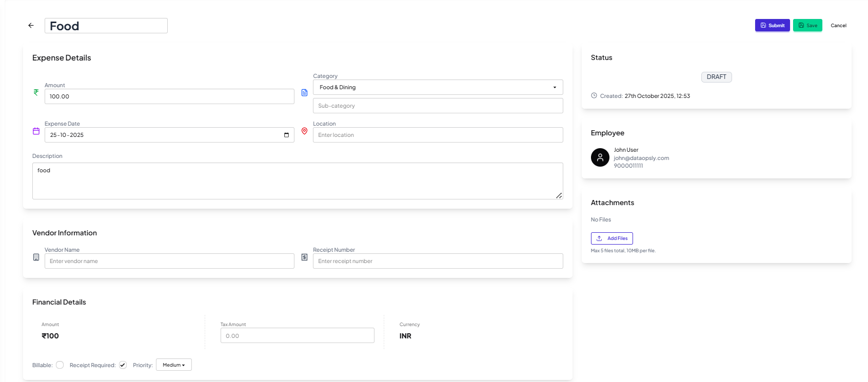Click Add Files to upload attachment

612,238
